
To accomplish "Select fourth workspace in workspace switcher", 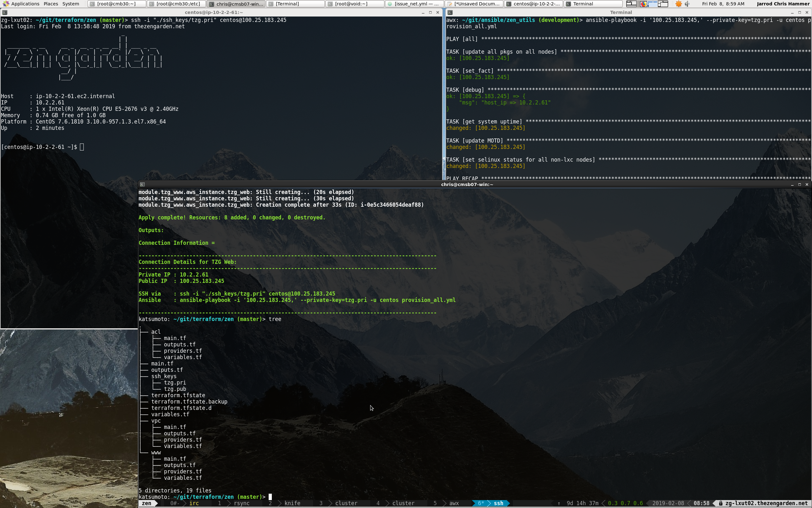I will point(663,4).
